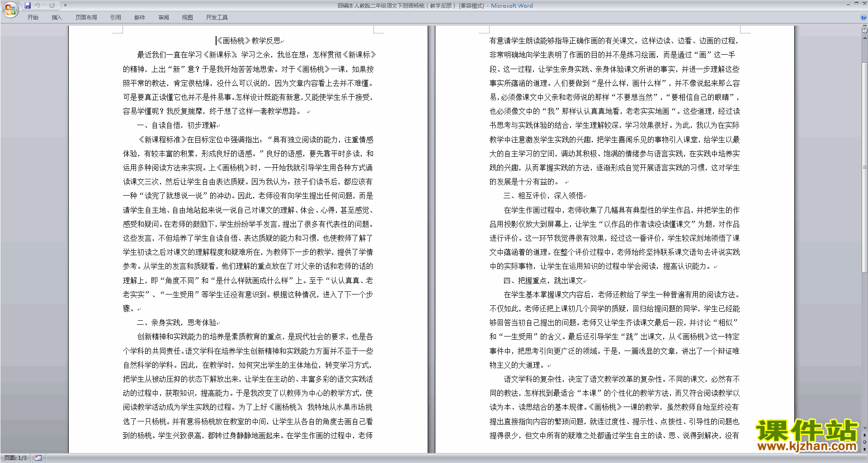The height and width of the screenshot is (463, 868).
Task: Click the line starting 在学生作画过程中，老师收集了
Action: click(622, 210)
